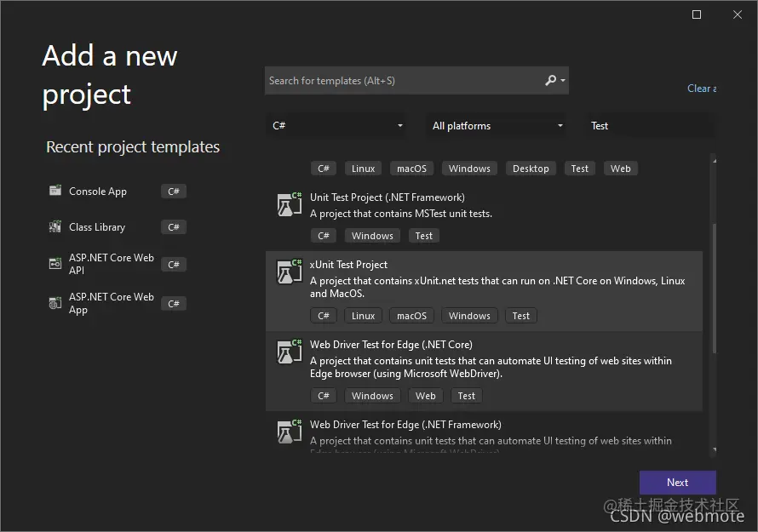Click the xUnit Test Project flask icon

pyautogui.click(x=289, y=272)
